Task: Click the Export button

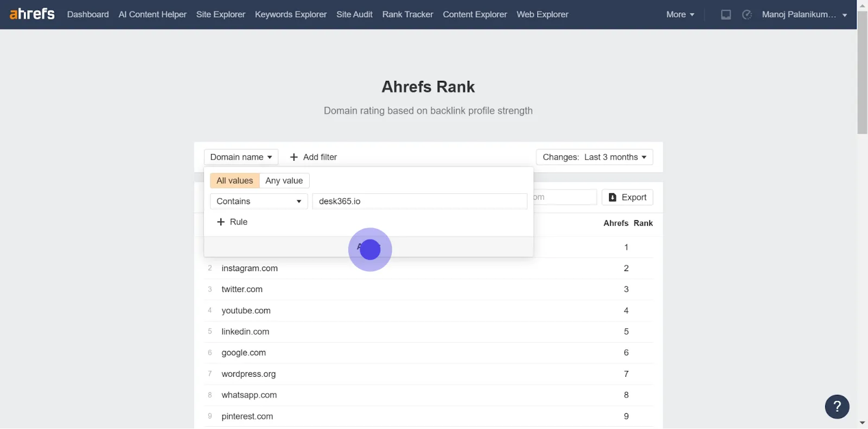Action: click(x=627, y=197)
